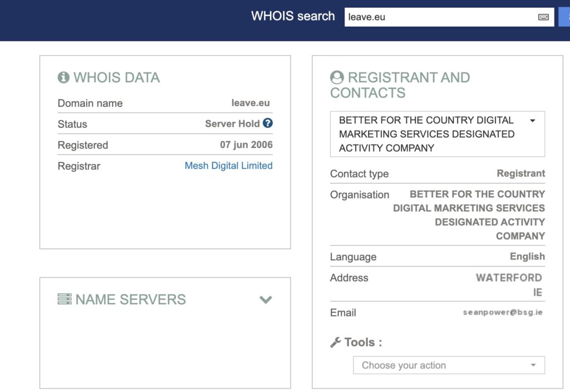This screenshot has height=392, width=570.
Task: Click the WHOIS DATA info icon
Action: [63, 77]
